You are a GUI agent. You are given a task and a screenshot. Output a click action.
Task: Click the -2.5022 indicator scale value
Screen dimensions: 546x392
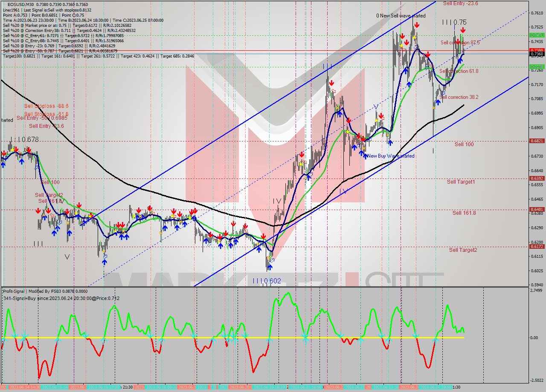point(537,380)
